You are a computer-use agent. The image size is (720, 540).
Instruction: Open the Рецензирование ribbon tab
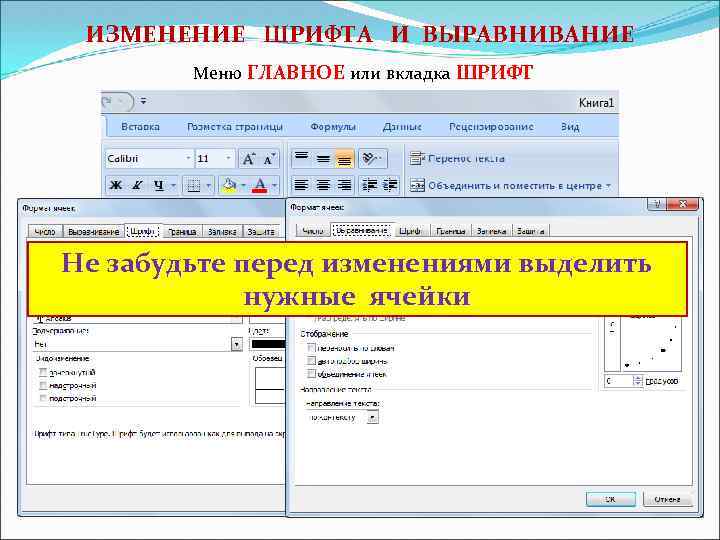click(x=491, y=127)
